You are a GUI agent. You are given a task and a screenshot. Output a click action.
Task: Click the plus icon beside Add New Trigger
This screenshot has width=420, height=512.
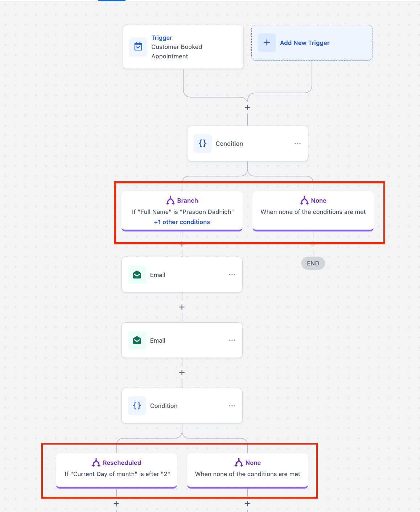pyautogui.click(x=267, y=43)
